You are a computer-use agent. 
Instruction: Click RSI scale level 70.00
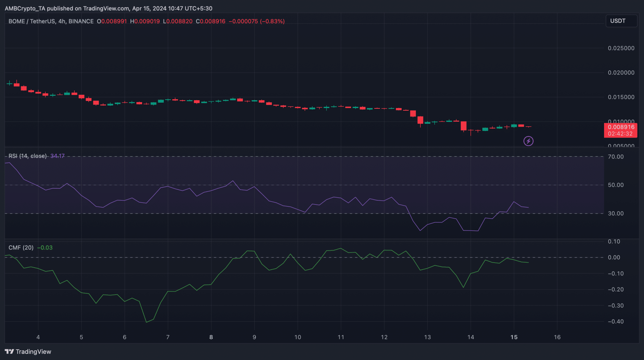[616, 156]
